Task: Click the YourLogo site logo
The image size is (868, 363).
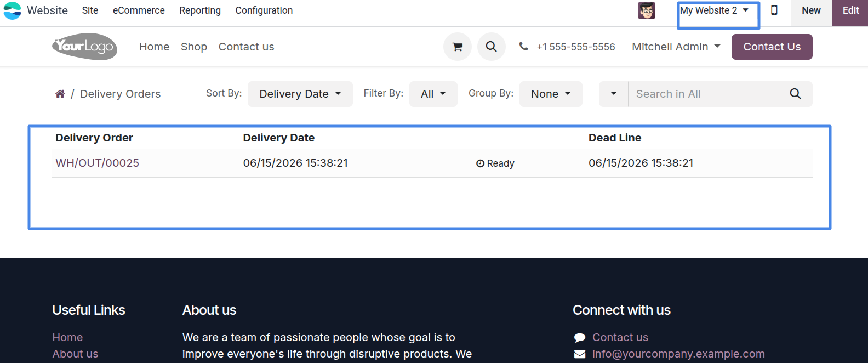Action: [85, 47]
